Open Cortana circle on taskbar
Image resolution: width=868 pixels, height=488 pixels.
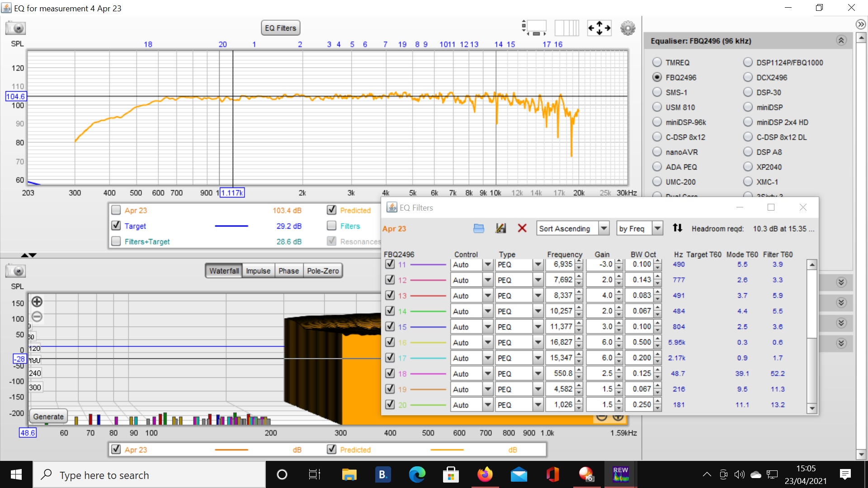(x=282, y=474)
